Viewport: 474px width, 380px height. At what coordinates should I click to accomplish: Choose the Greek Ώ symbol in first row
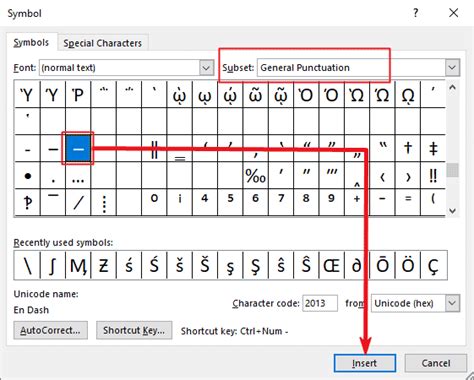click(382, 95)
